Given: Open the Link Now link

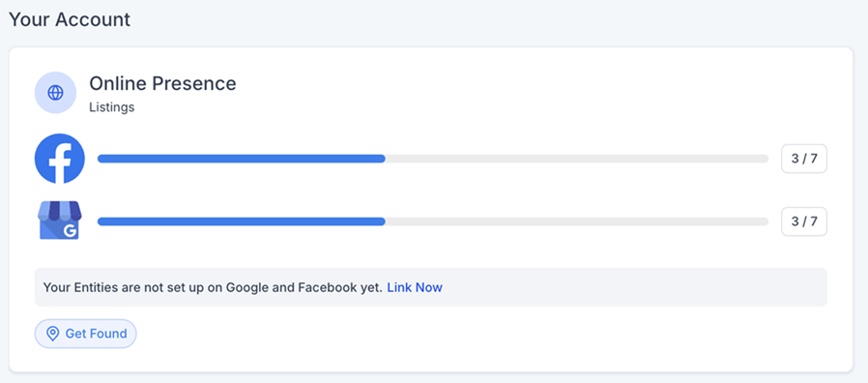Looking at the screenshot, I should 415,287.
